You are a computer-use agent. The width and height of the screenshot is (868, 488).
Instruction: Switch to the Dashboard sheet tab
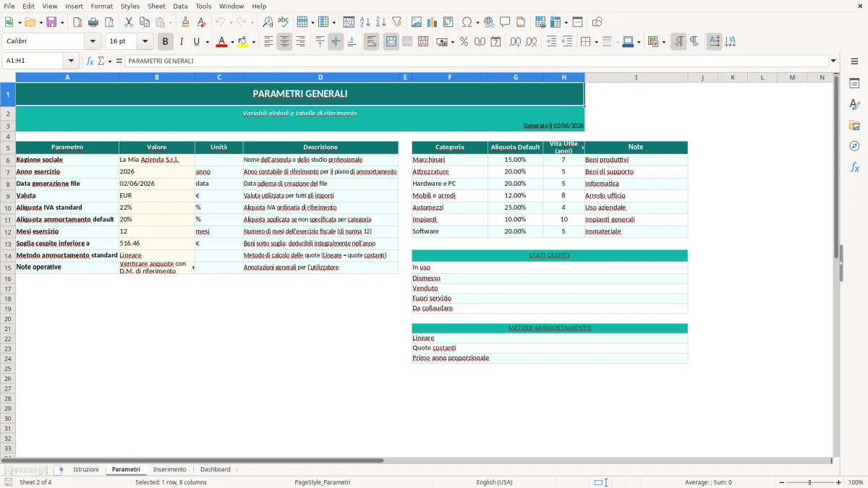pyautogui.click(x=216, y=470)
